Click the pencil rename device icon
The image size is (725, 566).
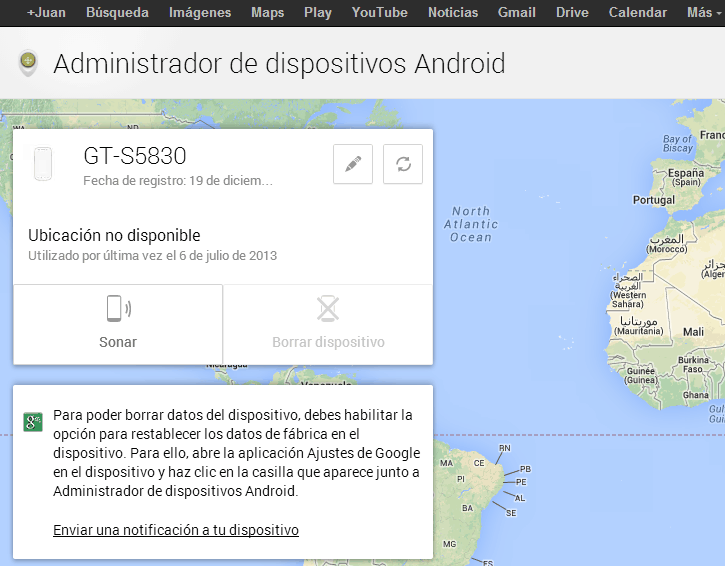352,164
